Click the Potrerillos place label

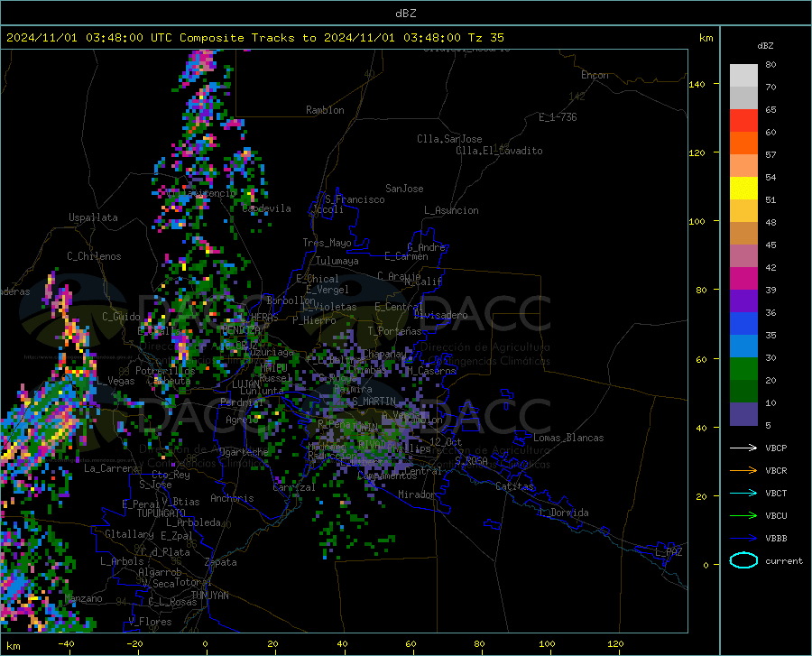pyautogui.click(x=165, y=371)
